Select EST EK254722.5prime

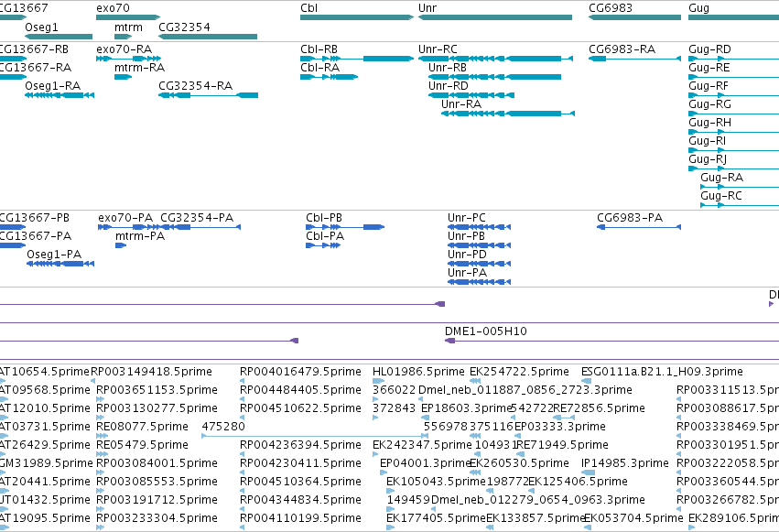coord(475,381)
